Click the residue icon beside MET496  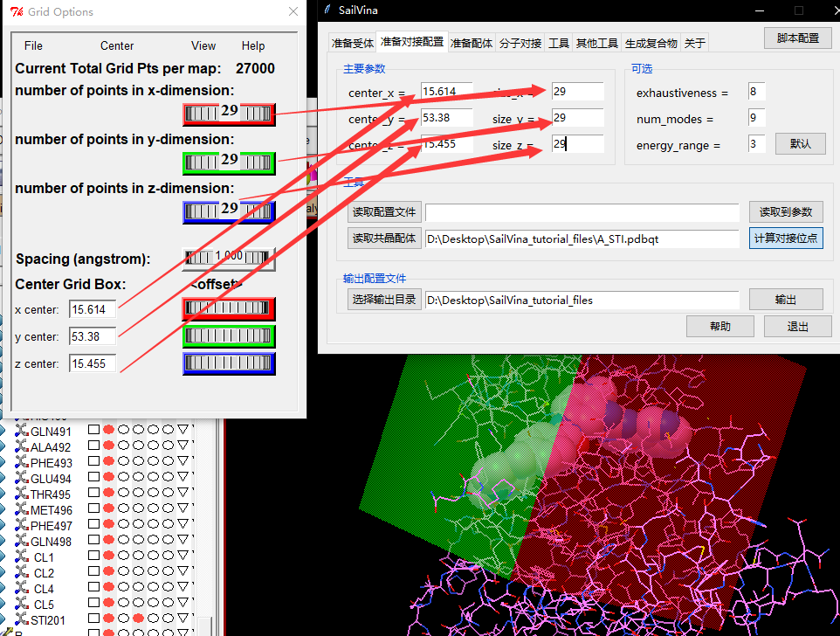(22, 509)
